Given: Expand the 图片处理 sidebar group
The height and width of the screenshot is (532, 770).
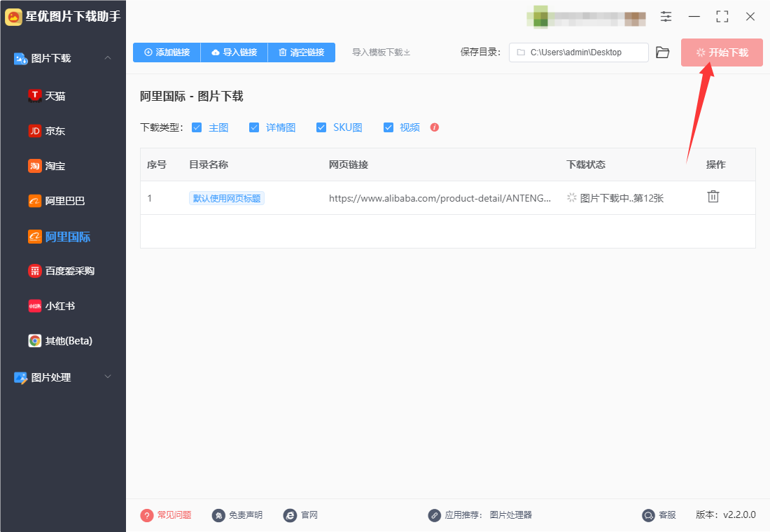Looking at the screenshot, I should [108, 377].
